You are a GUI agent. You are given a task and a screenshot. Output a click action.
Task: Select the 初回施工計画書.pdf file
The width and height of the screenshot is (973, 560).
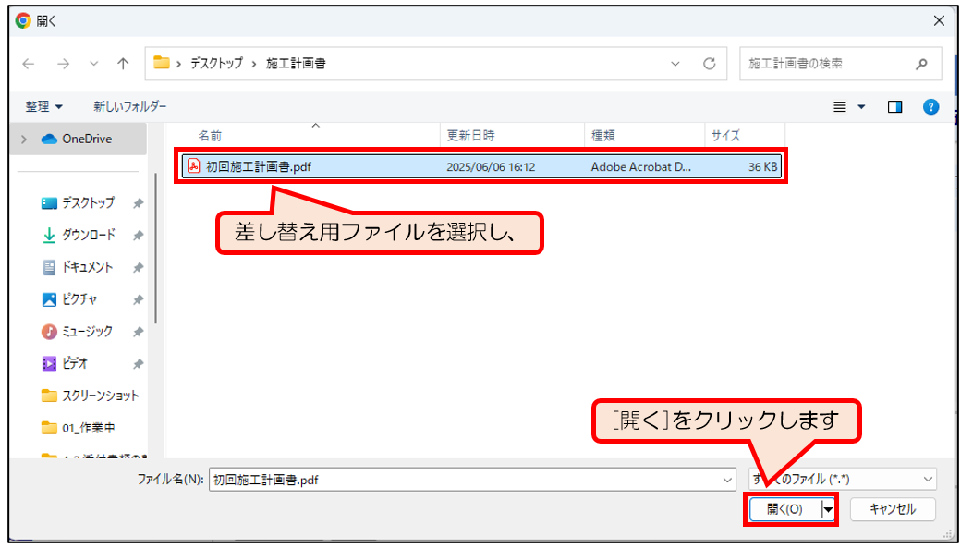pyautogui.click(x=249, y=166)
